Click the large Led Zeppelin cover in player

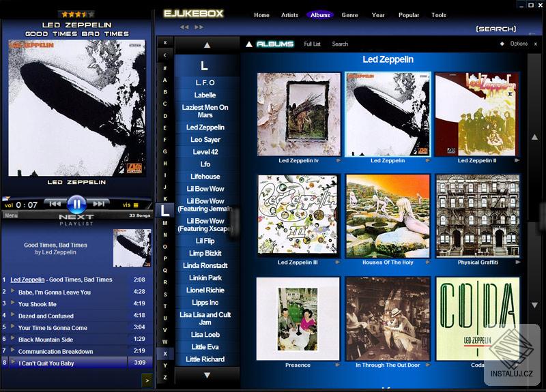click(x=77, y=108)
